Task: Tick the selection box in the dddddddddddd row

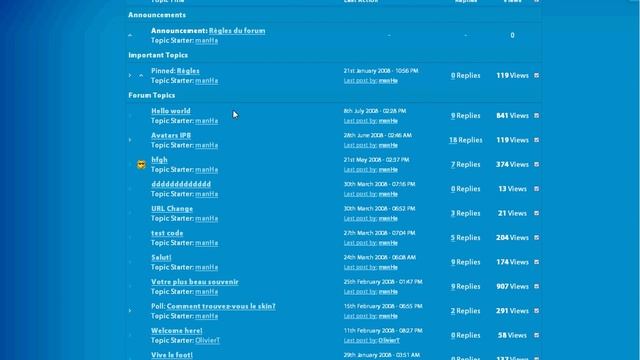Action: (536, 189)
